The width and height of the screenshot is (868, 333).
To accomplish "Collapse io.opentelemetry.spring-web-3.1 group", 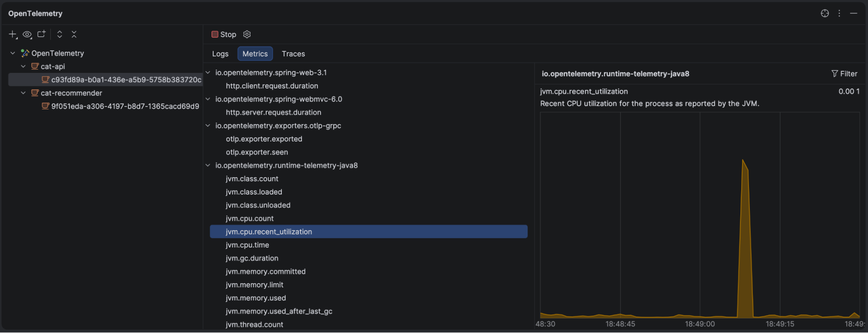I will [208, 73].
